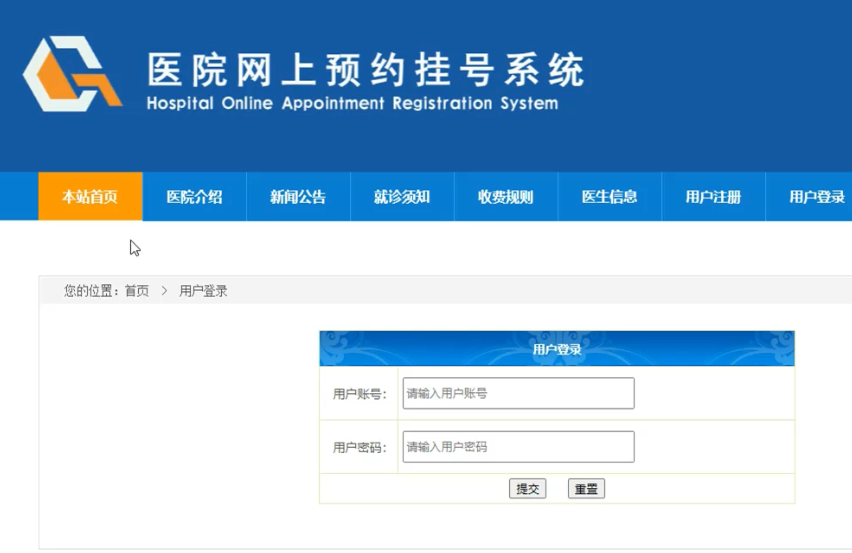The image size is (852, 553).
Task: Click the 用户账号 label
Action: [x=360, y=394]
